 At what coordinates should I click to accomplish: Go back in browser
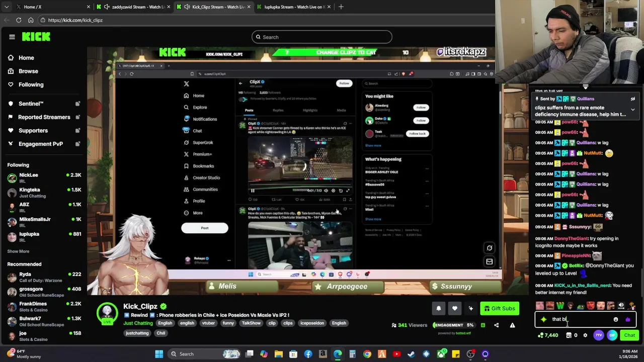click(6, 20)
